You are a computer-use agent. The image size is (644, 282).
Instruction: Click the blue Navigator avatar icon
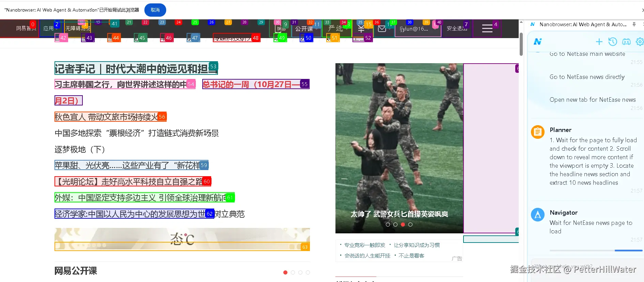pyautogui.click(x=538, y=215)
